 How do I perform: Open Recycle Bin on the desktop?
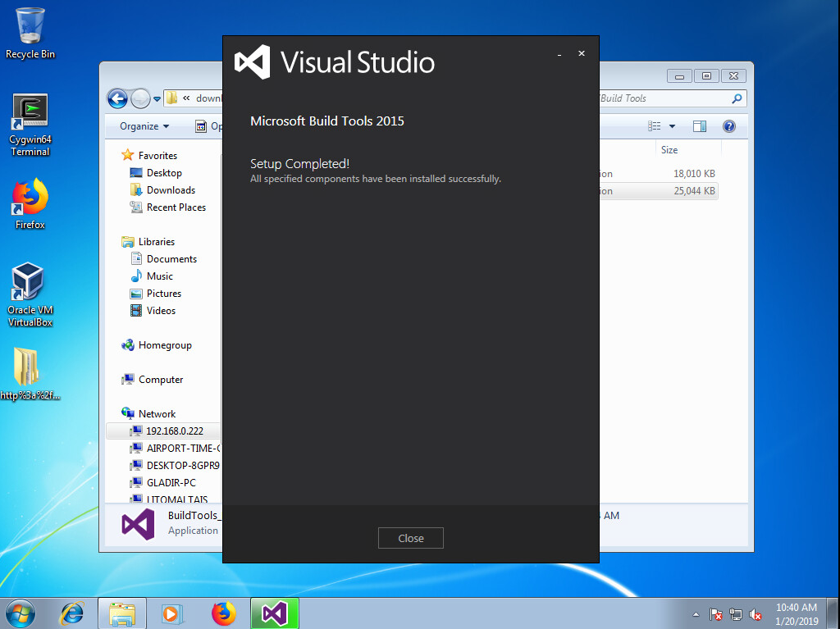[x=30, y=31]
